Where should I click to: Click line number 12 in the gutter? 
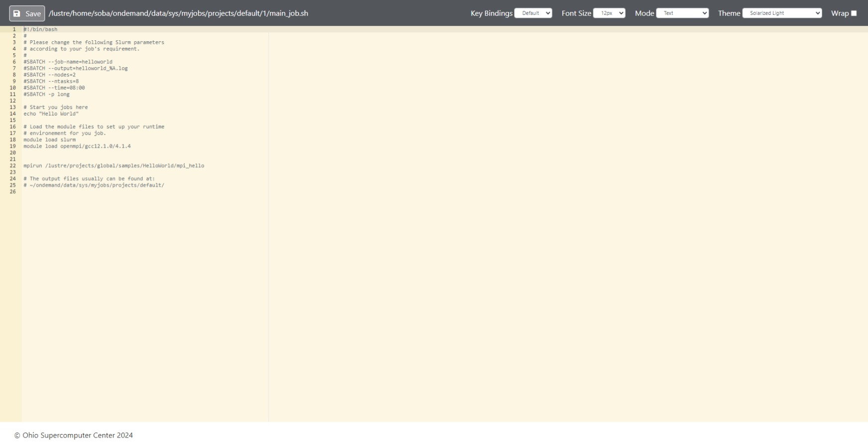(x=12, y=101)
